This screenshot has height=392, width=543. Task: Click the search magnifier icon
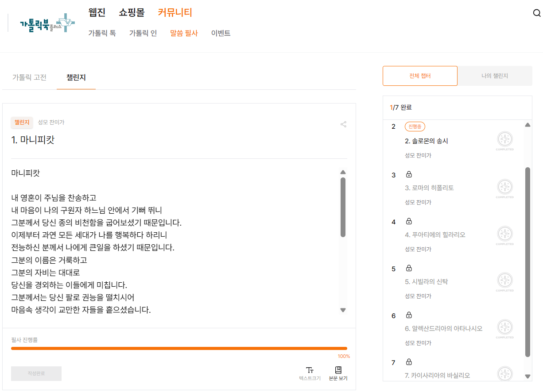[537, 13]
